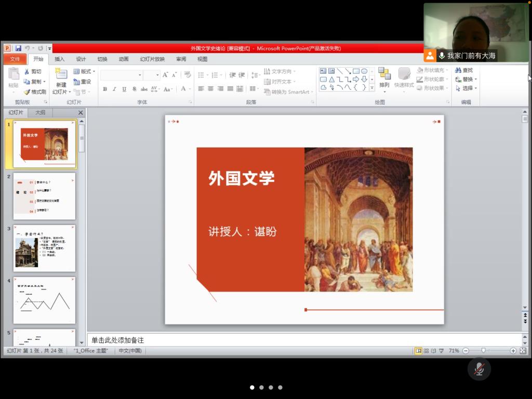The height and width of the screenshot is (399, 532).
Task: Switch to Design (设计) tab
Action: (x=81, y=59)
